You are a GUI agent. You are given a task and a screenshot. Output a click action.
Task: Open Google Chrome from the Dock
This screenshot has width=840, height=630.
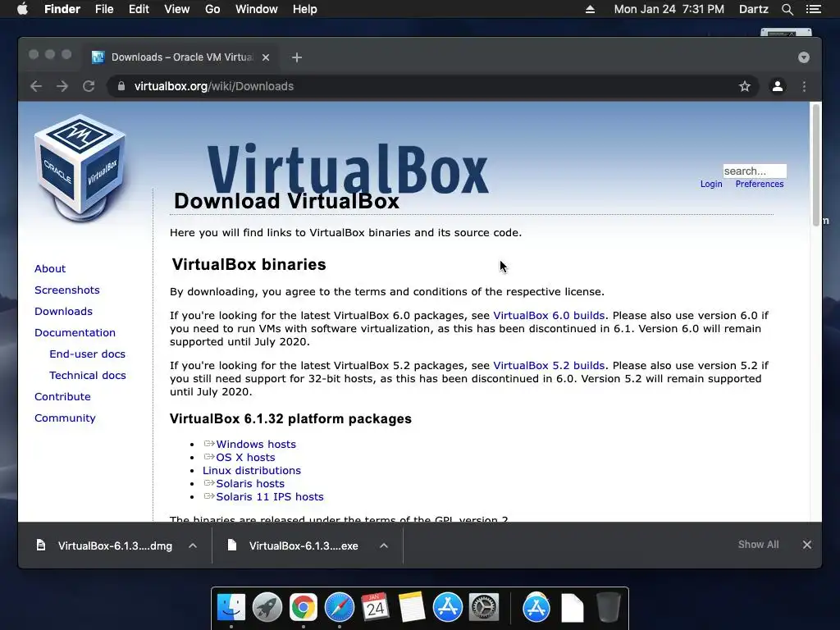tap(304, 608)
